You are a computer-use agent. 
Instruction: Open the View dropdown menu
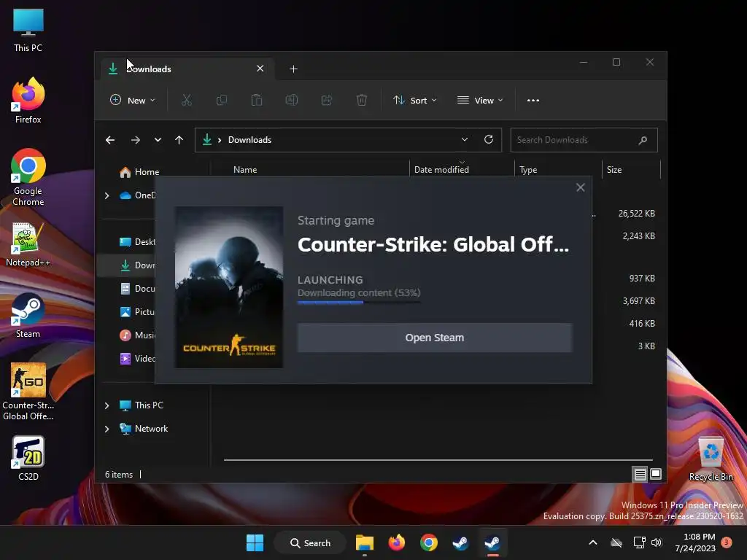480,101
